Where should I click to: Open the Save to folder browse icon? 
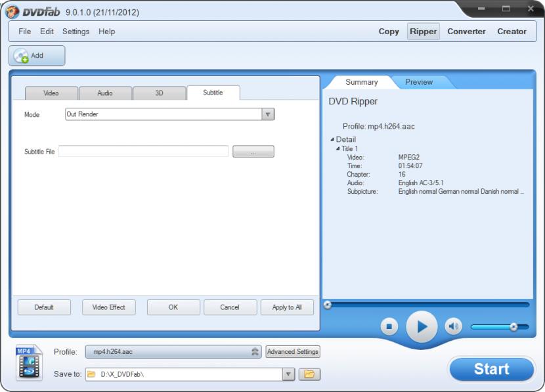point(309,374)
